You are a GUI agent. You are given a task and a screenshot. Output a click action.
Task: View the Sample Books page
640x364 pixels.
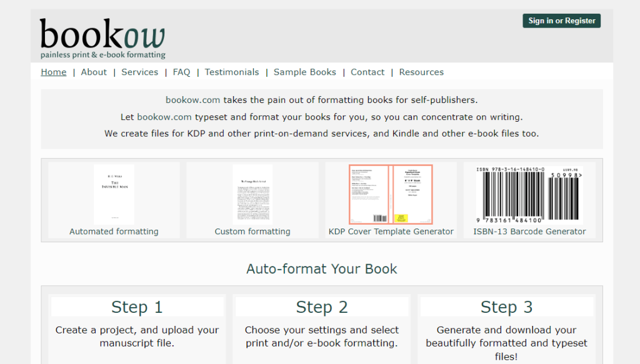305,72
